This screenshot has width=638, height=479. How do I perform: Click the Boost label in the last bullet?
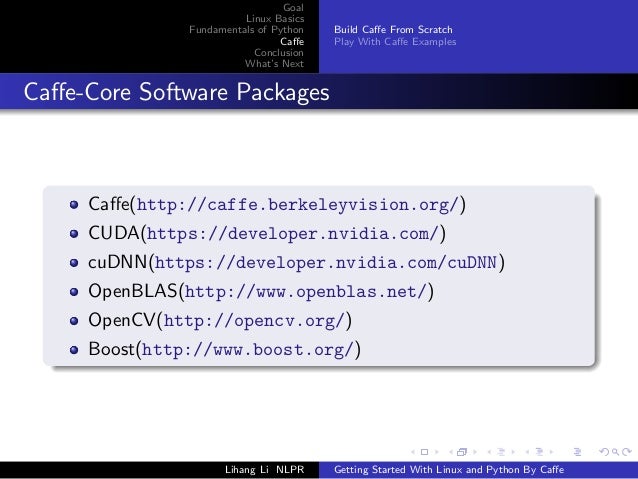[111, 349]
